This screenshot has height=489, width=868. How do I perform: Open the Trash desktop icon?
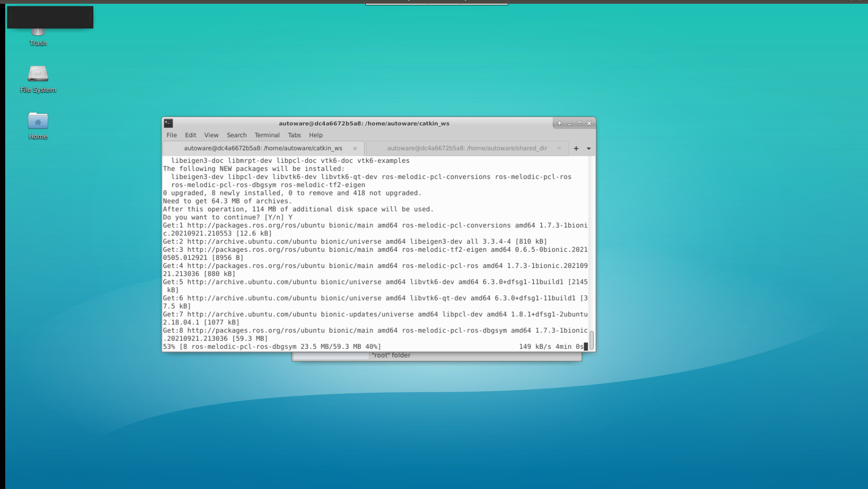(38, 36)
